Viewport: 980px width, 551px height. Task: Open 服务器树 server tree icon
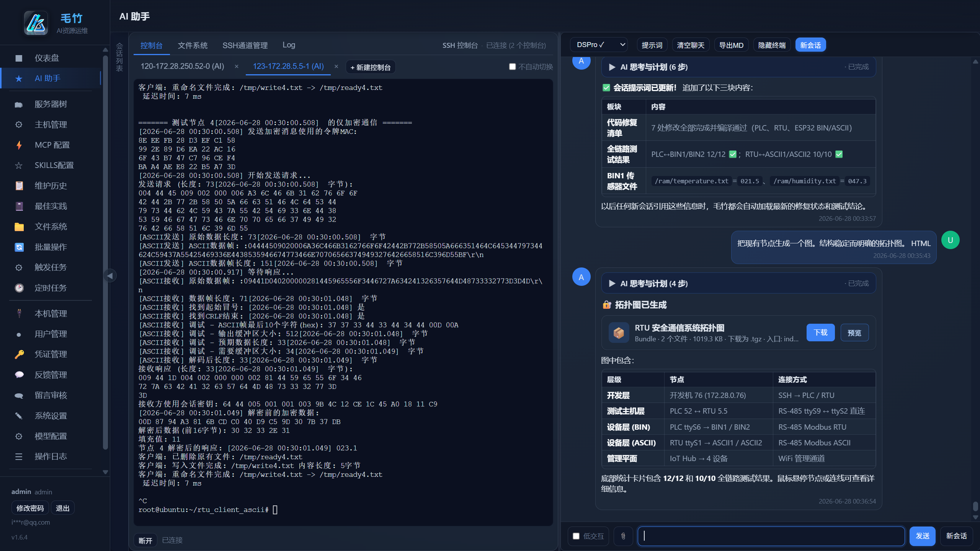tap(19, 104)
